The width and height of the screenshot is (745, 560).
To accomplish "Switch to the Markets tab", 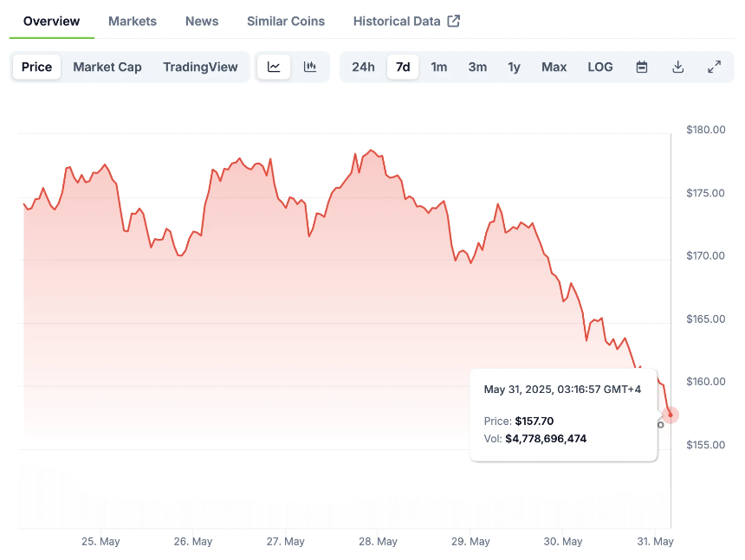I will (x=133, y=21).
